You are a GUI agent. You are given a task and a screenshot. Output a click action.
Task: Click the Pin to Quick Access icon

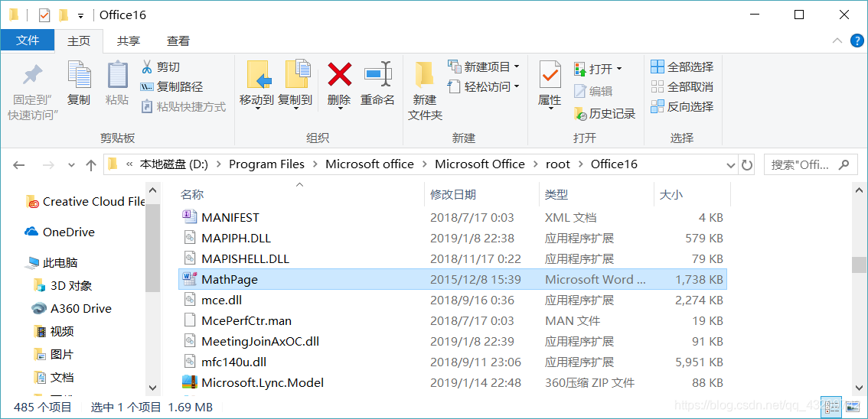[x=33, y=75]
